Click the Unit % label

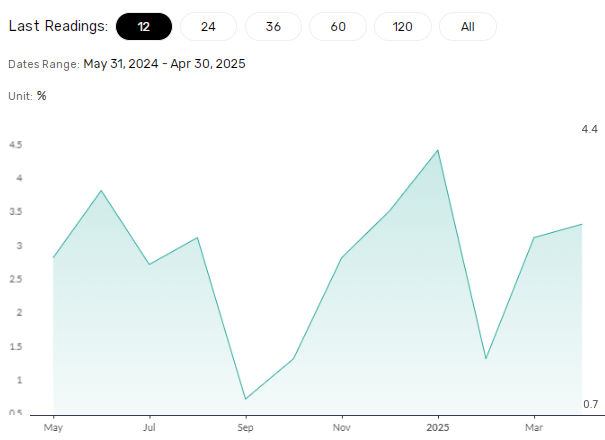click(27, 96)
